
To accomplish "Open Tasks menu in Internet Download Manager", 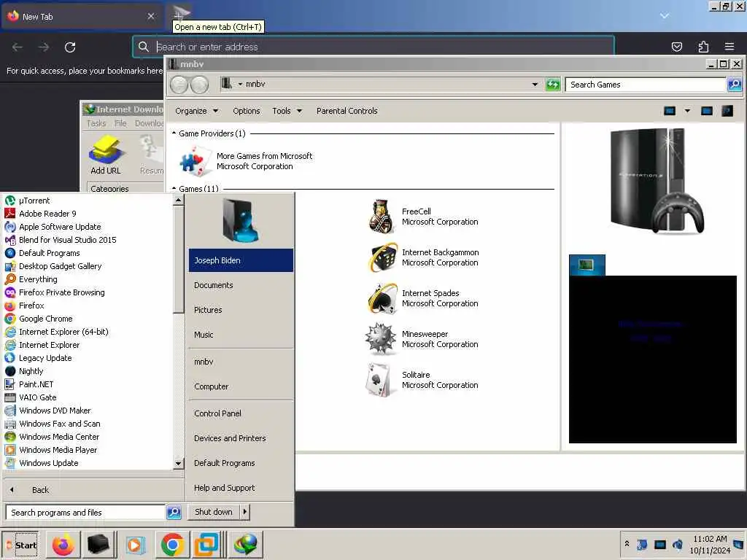I will click(x=96, y=123).
